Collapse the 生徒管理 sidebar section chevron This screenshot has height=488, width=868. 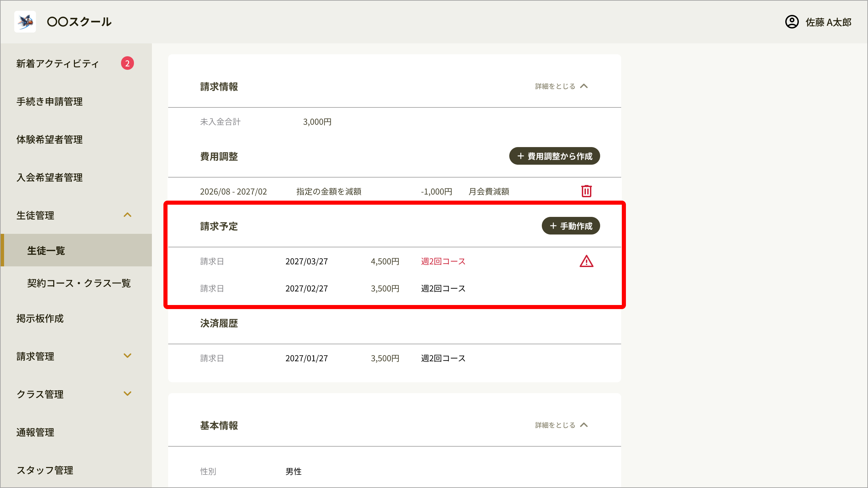point(127,215)
